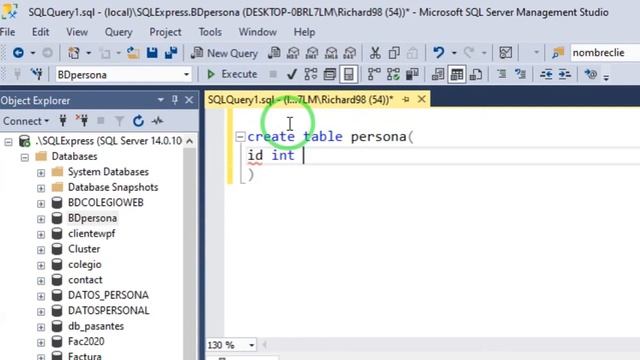Close the SQLQuery1.sql tab
This screenshot has height=360, width=640.
(422, 99)
